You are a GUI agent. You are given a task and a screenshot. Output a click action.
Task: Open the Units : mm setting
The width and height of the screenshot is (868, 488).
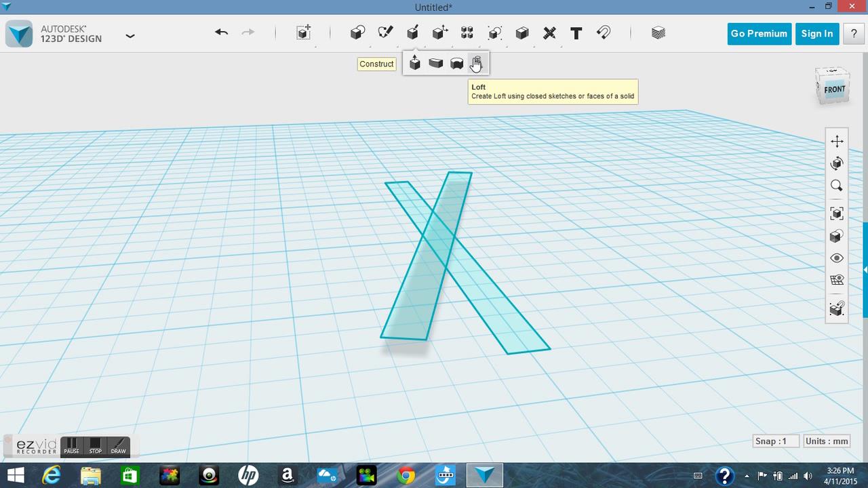click(x=827, y=441)
